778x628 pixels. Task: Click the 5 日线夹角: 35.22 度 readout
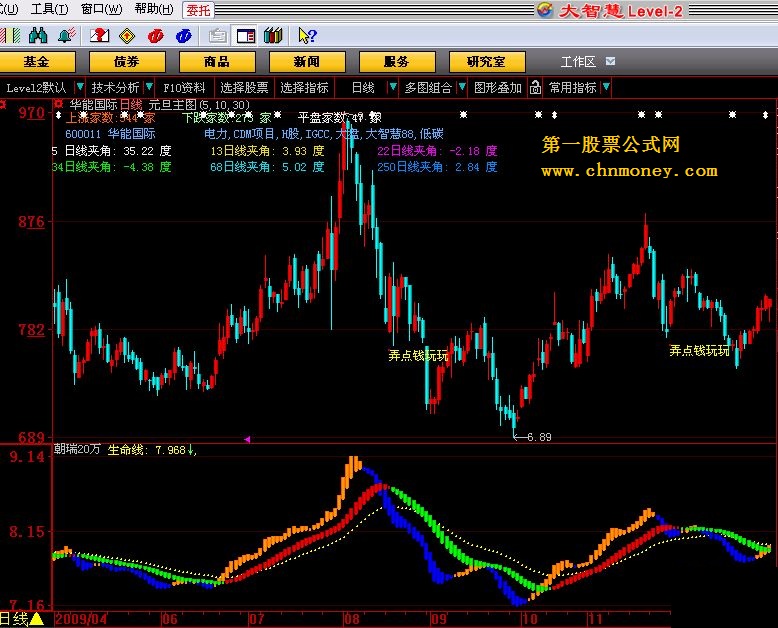pos(112,151)
